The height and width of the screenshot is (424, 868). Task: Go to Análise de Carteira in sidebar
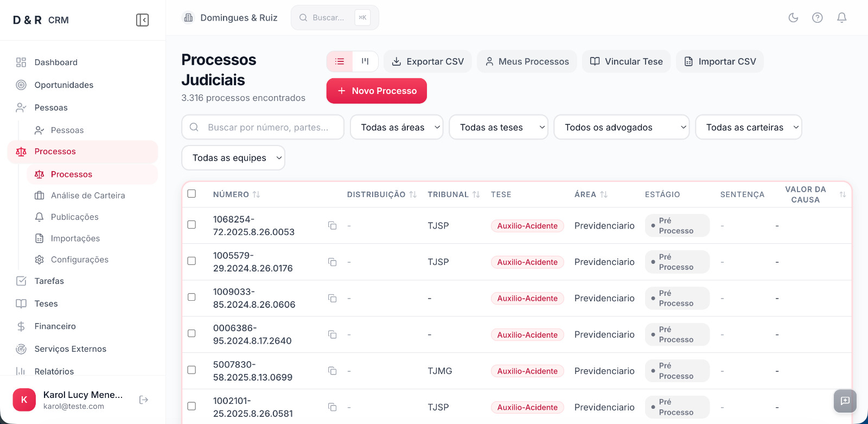point(88,195)
